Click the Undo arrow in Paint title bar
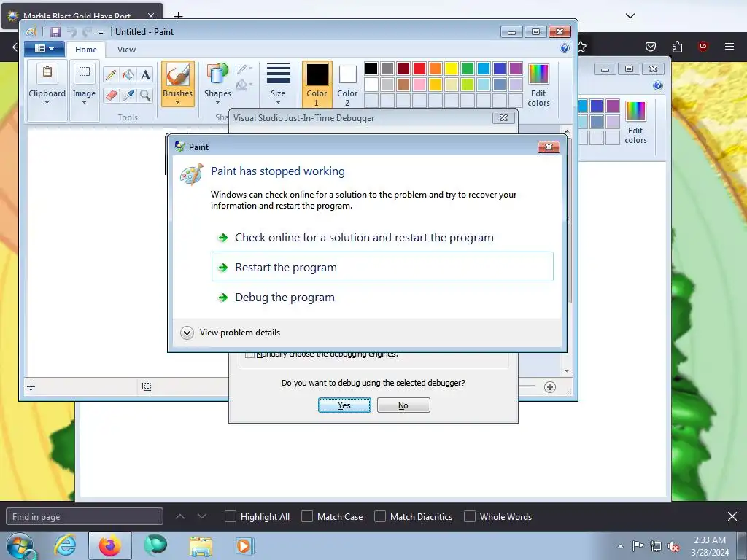 coord(71,32)
